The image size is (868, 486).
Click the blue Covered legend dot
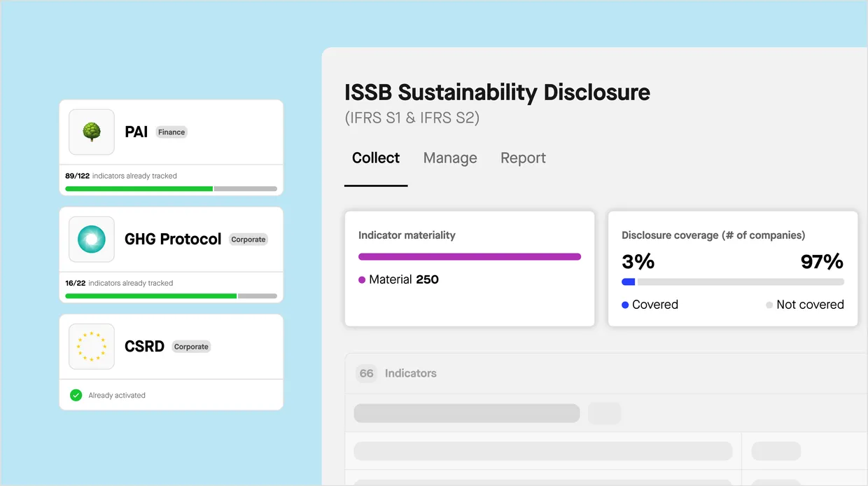click(625, 305)
